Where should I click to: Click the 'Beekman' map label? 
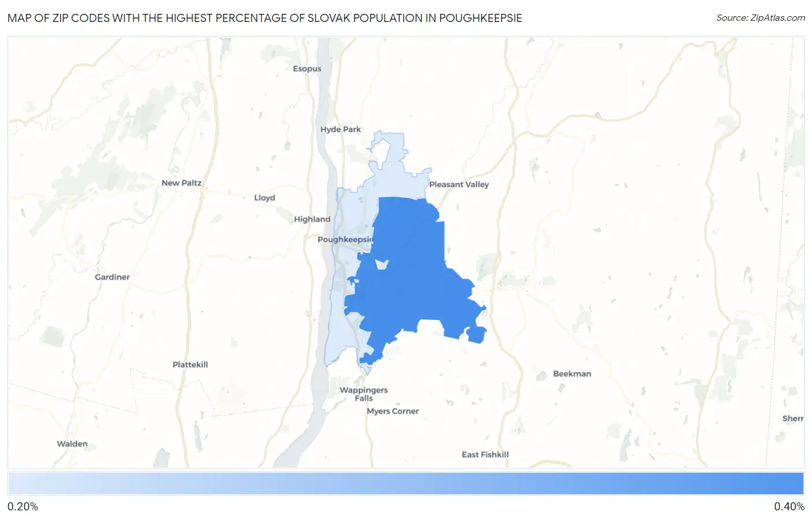pyautogui.click(x=572, y=374)
